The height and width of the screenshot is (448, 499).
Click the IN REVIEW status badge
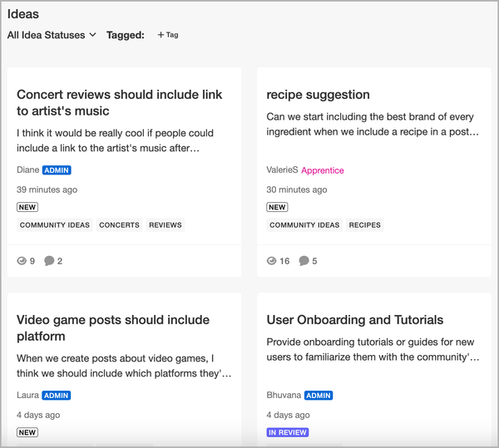288,432
